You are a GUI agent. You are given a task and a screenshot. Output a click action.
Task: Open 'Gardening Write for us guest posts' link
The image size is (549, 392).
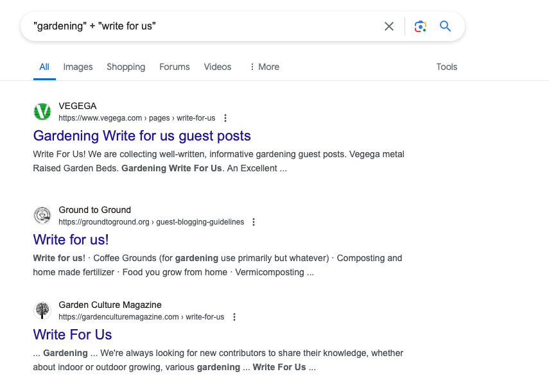pos(142,135)
